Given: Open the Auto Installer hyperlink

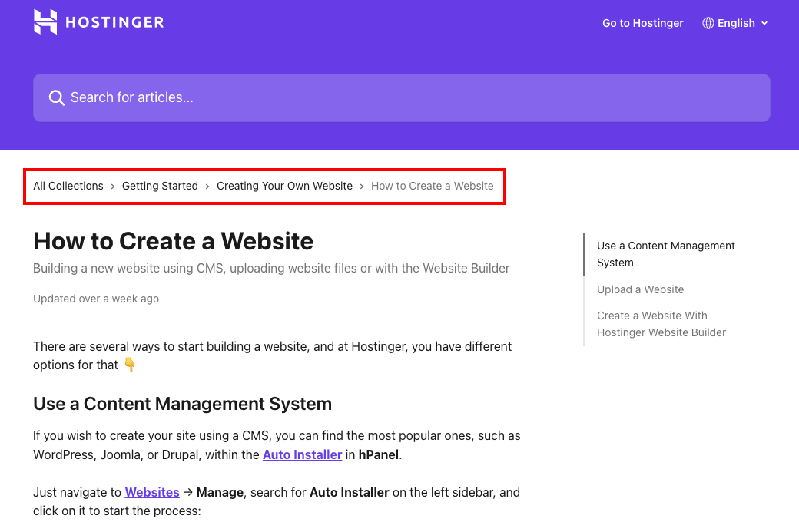Looking at the screenshot, I should (302, 454).
